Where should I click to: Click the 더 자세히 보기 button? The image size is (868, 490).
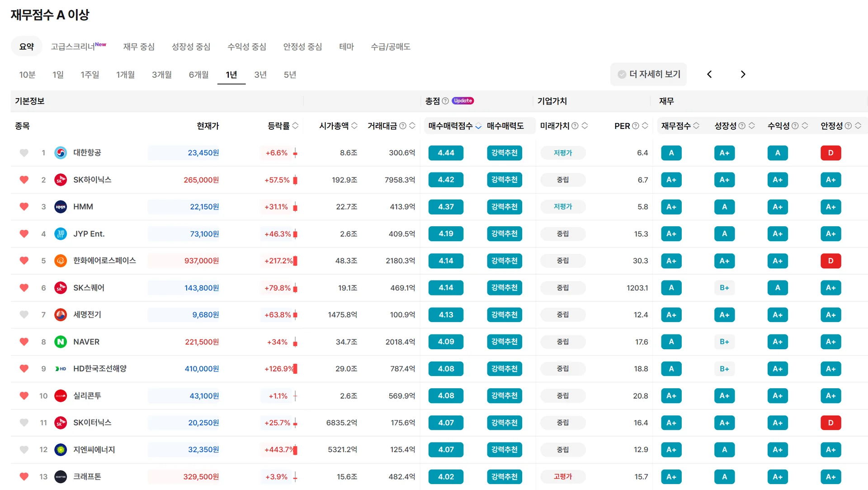coord(648,74)
